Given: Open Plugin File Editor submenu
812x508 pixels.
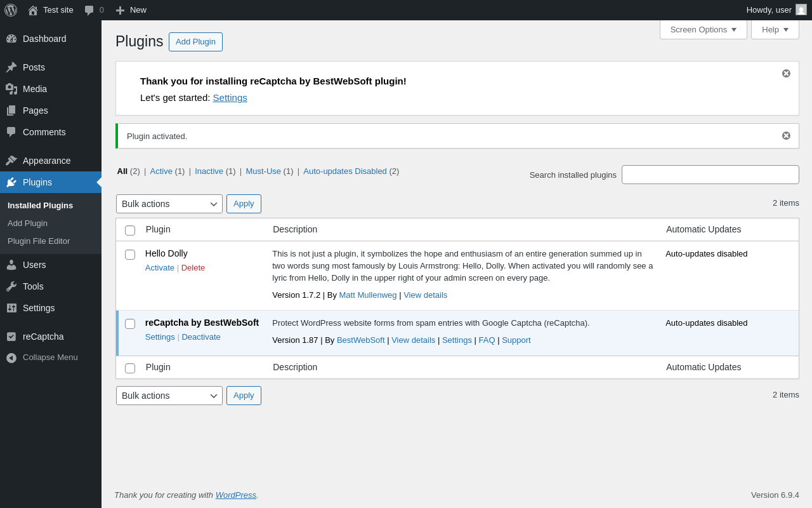Looking at the screenshot, I should point(39,241).
